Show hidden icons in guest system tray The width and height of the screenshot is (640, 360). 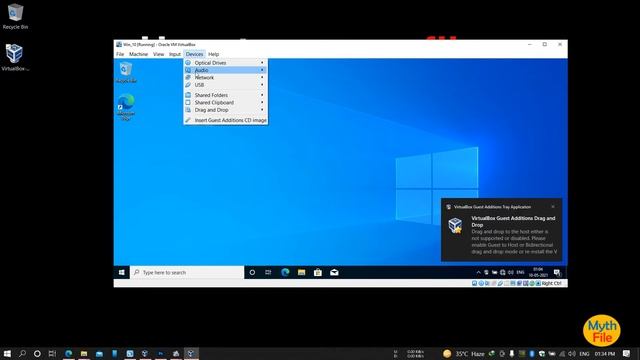478,272
